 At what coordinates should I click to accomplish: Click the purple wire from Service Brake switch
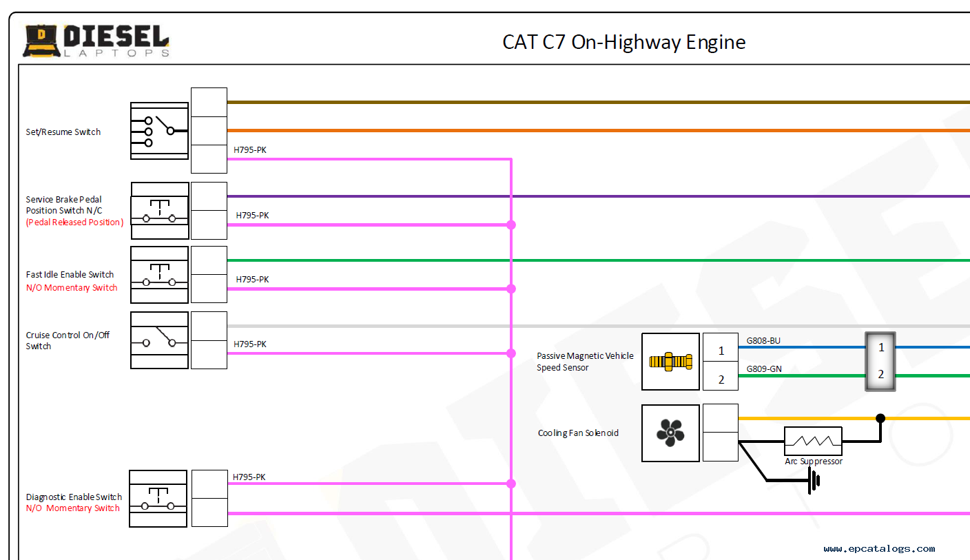coord(598,196)
